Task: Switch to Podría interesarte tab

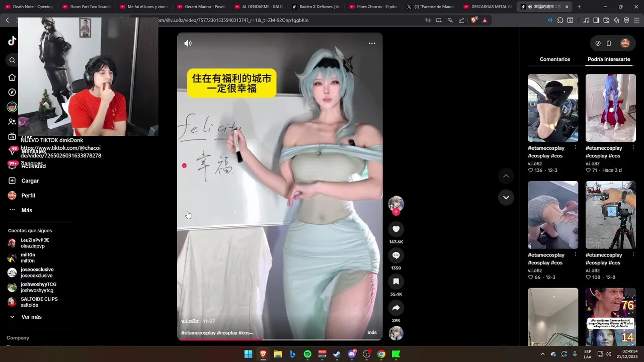Action: coord(609,59)
